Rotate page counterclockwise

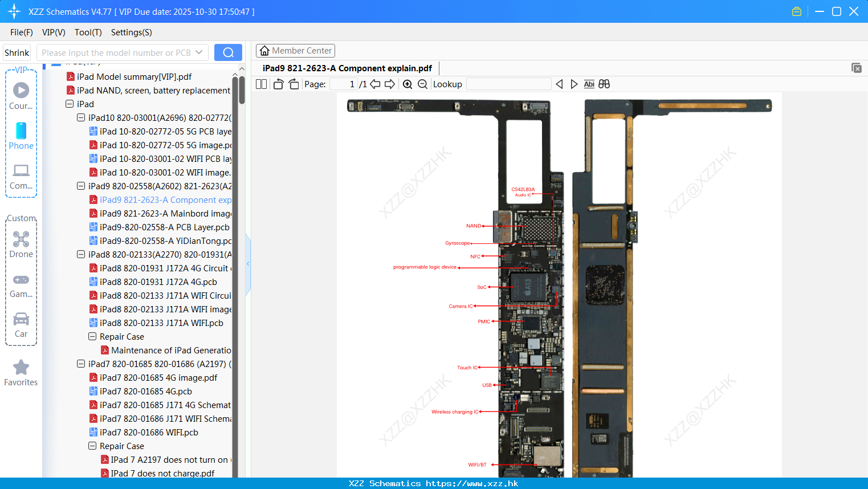click(278, 84)
